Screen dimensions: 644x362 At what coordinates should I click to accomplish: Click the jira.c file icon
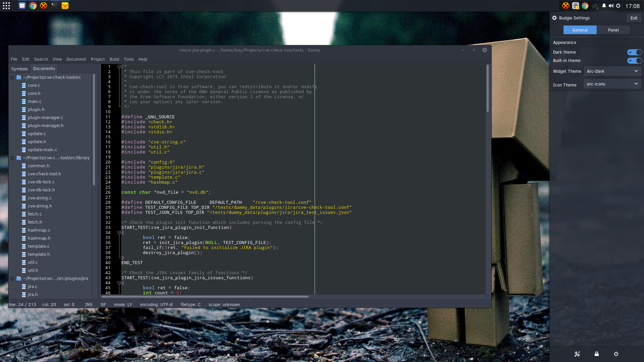click(x=24, y=287)
